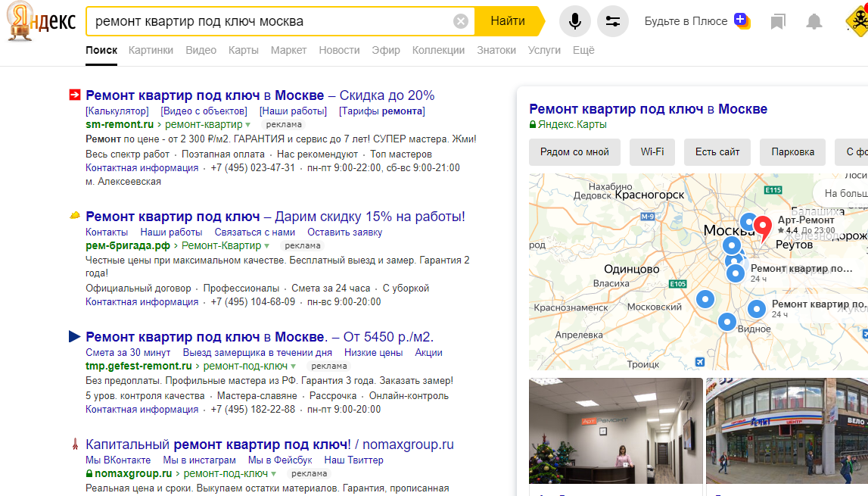Switch to Картинки tab
The width and height of the screenshot is (868, 496).
pos(151,50)
